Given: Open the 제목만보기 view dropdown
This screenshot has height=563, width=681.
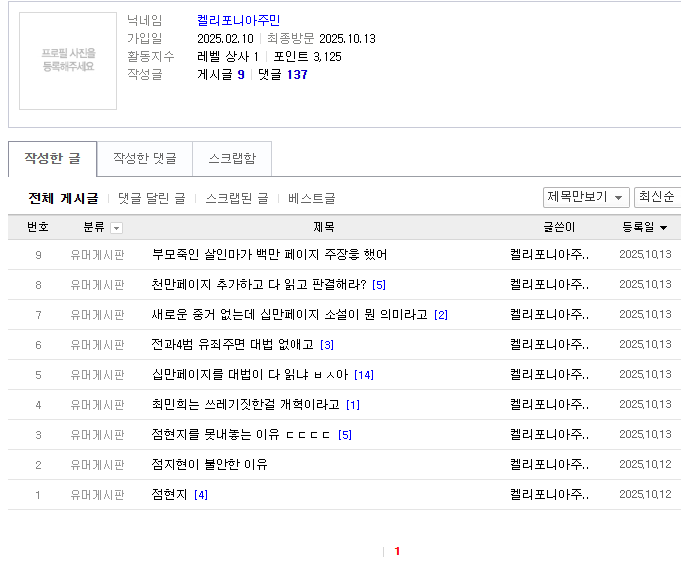Looking at the screenshot, I should [x=586, y=197].
